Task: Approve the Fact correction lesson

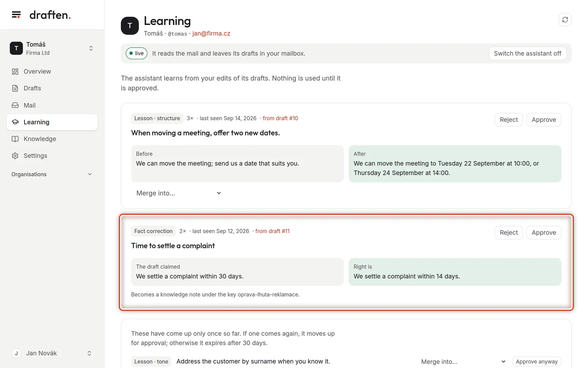Action: click(544, 233)
